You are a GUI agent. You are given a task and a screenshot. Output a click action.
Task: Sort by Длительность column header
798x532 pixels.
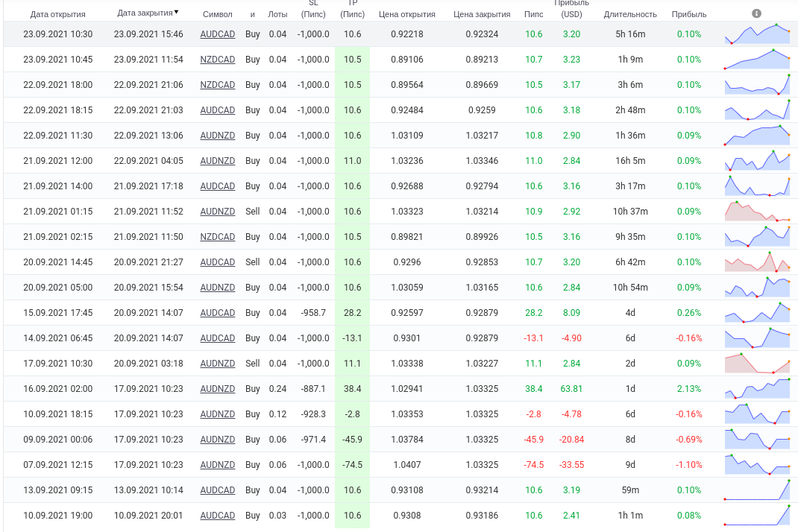click(630, 14)
